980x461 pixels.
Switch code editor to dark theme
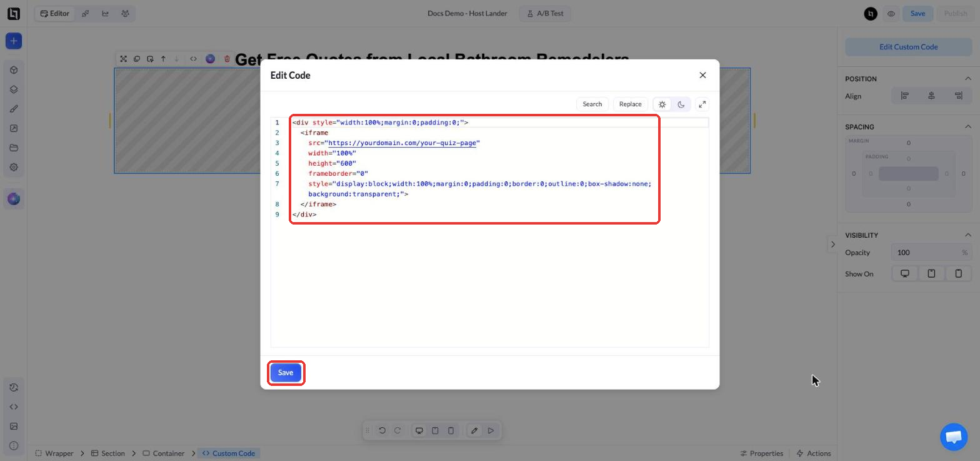681,104
